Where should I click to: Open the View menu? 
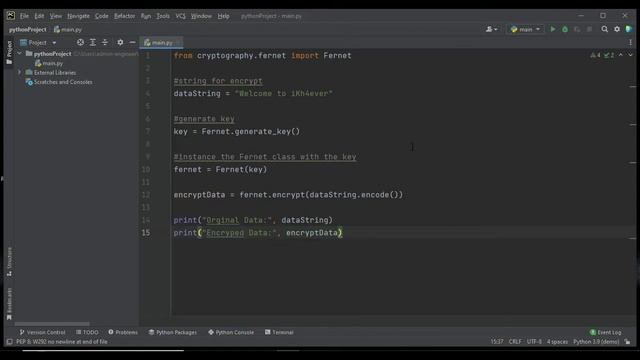coord(56,16)
